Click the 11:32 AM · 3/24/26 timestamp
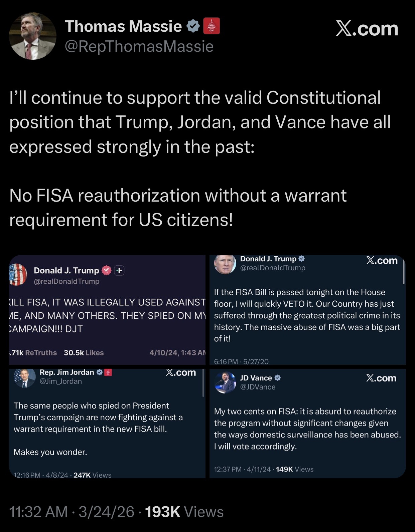415x532 pixels. [72, 512]
